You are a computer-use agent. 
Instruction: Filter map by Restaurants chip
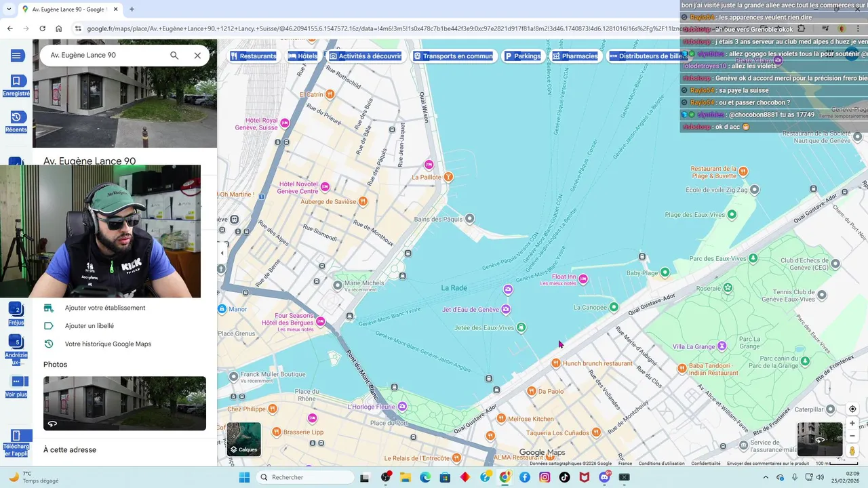click(254, 56)
